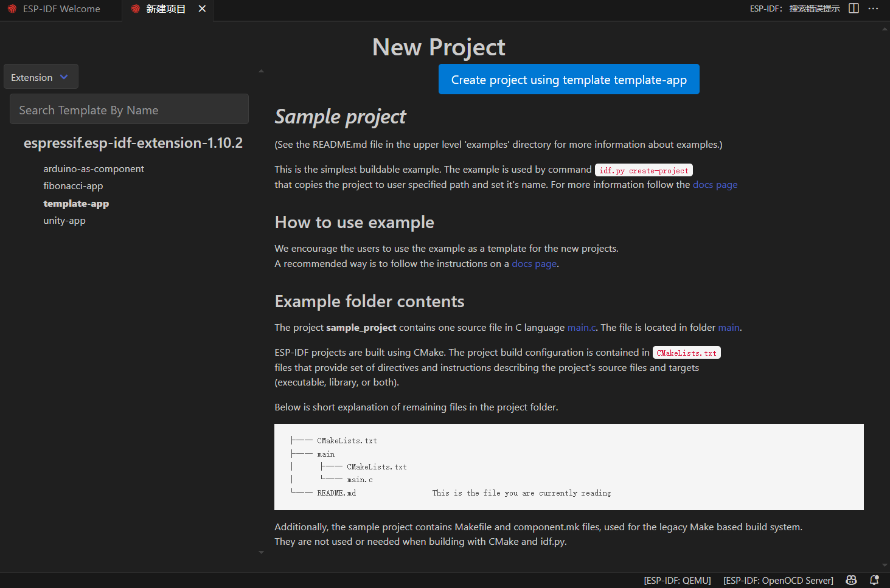Create project using template template-app
890x588 pixels.
point(569,80)
